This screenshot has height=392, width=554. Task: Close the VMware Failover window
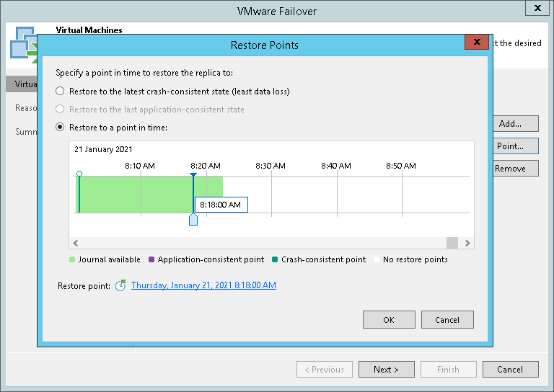537,8
